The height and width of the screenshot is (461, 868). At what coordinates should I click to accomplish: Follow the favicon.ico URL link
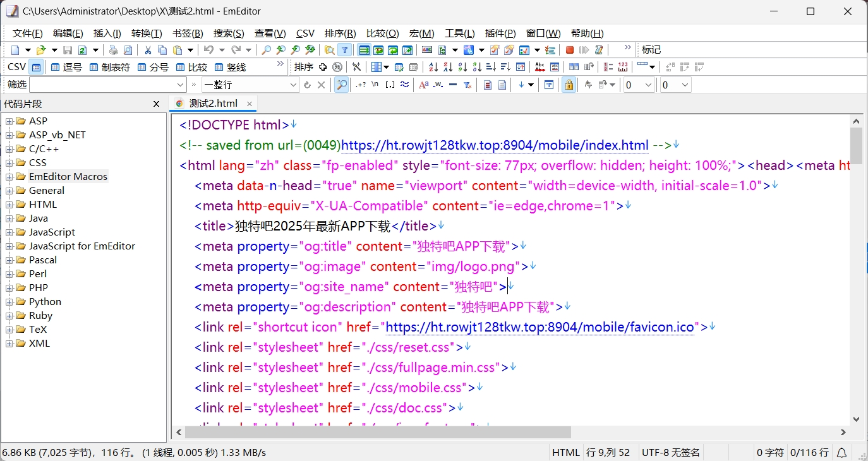pos(539,327)
